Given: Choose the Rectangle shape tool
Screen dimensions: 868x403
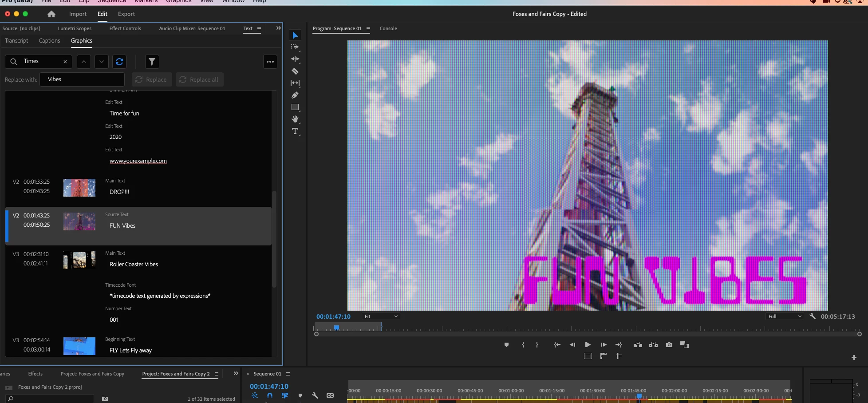Looking at the screenshot, I should 295,107.
